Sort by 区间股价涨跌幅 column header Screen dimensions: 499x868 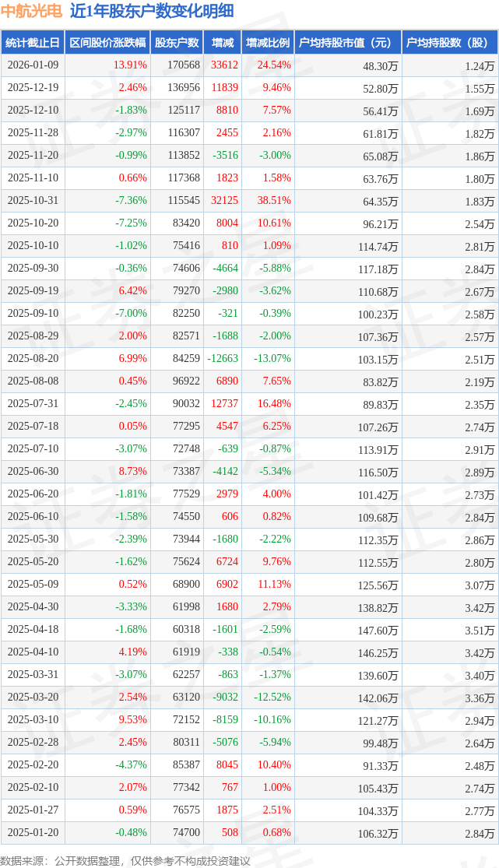107,43
